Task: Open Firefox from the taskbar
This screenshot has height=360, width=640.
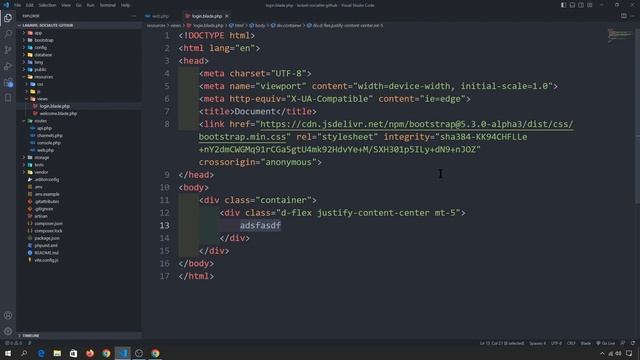Action: (90, 353)
